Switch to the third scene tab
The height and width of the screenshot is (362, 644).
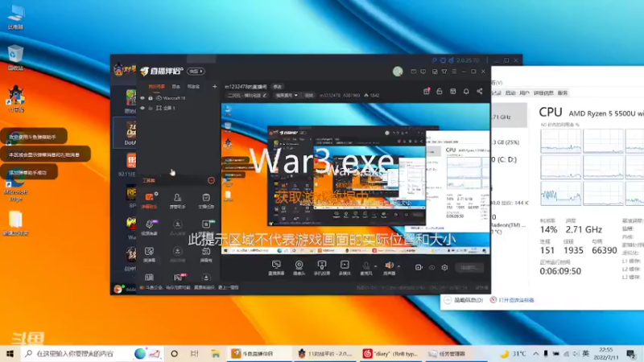[x=193, y=87]
